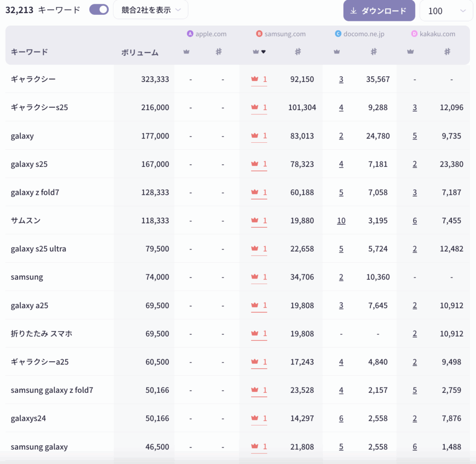
Task: Select the galaxy z fold7 keyword row
Action: (35, 192)
